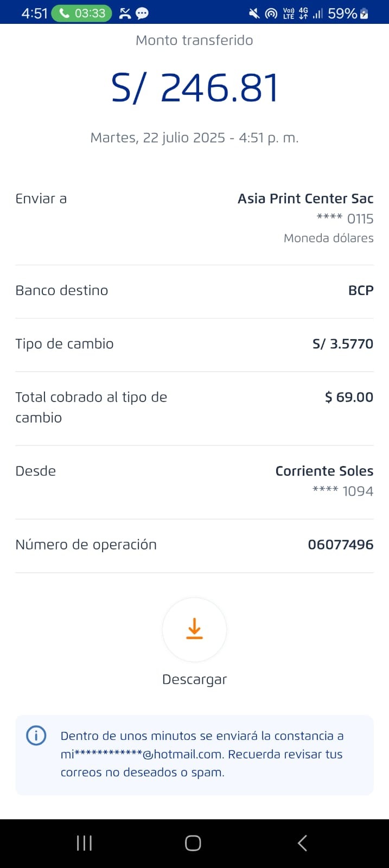Tap the S/ 246.81 transferred amount
Viewport: 389px width, 868px height.
pyautogui.click(x=194, y=88)
